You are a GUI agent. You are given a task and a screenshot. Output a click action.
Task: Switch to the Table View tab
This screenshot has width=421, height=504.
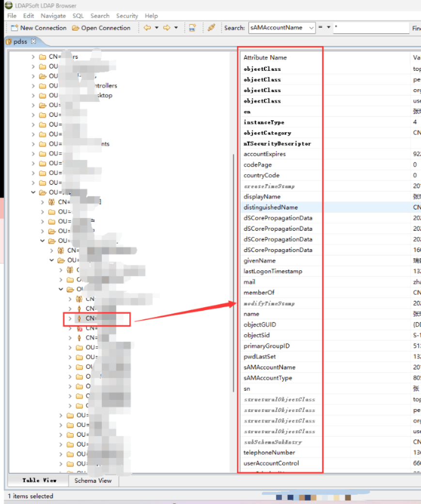pyautogui.click(x=39, y=481)
